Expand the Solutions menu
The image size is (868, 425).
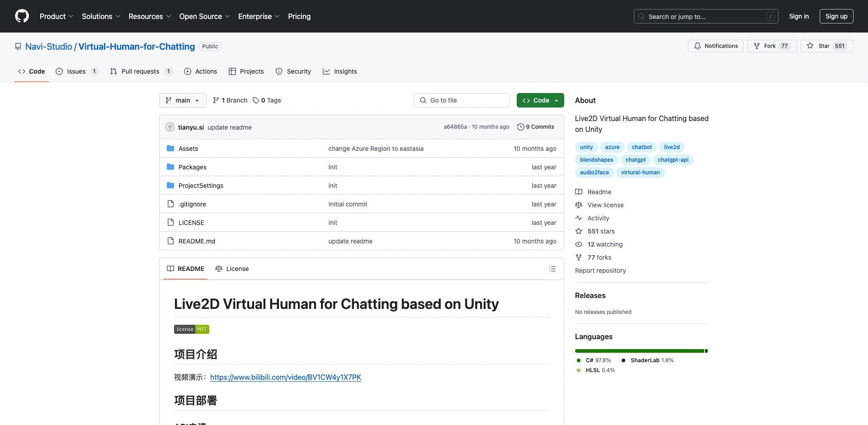point(101,16)
